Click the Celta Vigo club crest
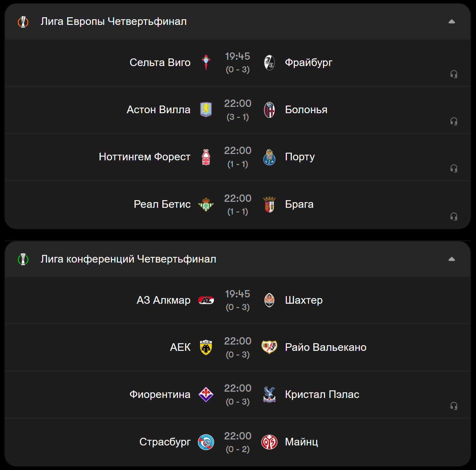This screenshot has width=476, height=470. tap(206, 62)
